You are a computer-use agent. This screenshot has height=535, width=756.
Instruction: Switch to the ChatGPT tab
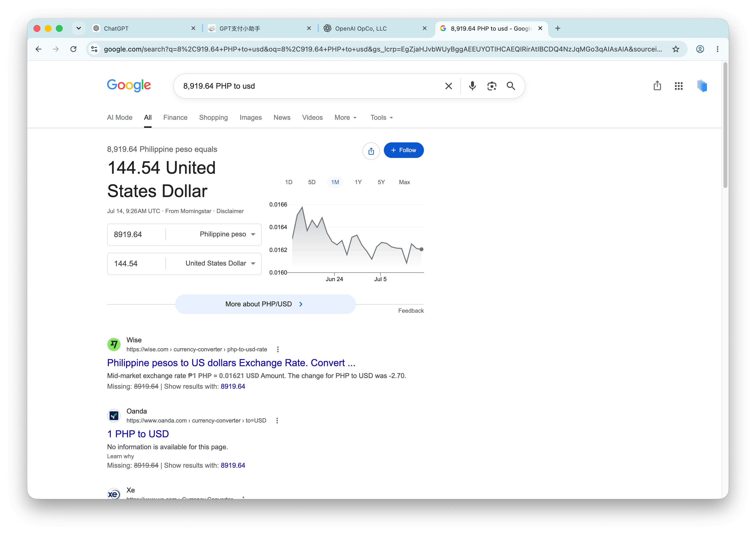[x=144, y=28]
